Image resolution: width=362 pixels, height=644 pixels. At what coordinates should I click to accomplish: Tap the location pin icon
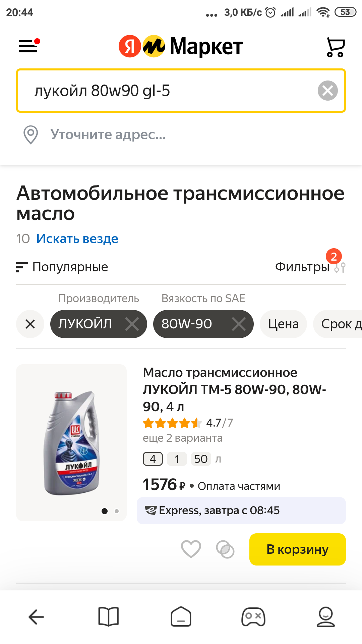(x=31, y=135)
